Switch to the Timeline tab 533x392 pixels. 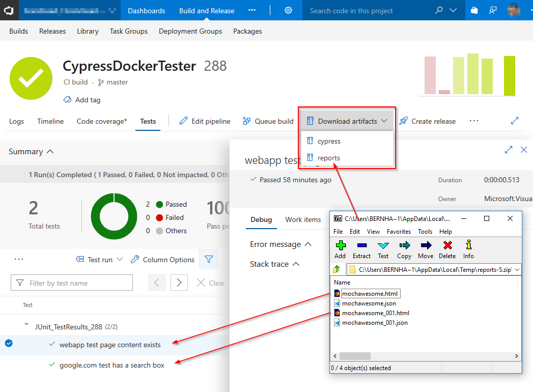tap(50, 121)
